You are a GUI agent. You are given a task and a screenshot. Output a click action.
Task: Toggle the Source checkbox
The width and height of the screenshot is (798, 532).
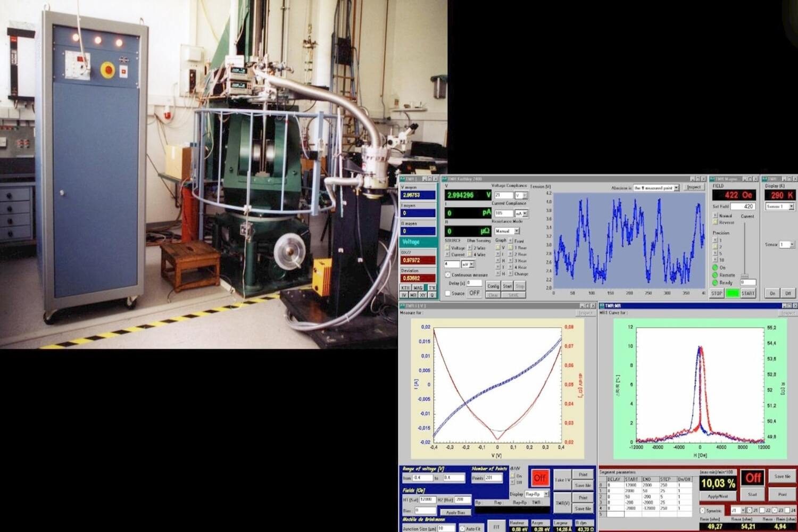pos(448,293)
